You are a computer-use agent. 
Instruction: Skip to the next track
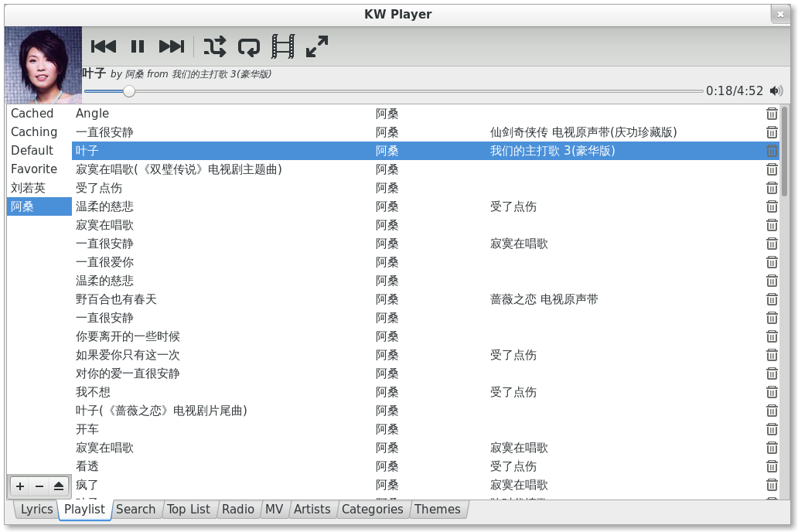pyautogui.click(x=172, y=47)
